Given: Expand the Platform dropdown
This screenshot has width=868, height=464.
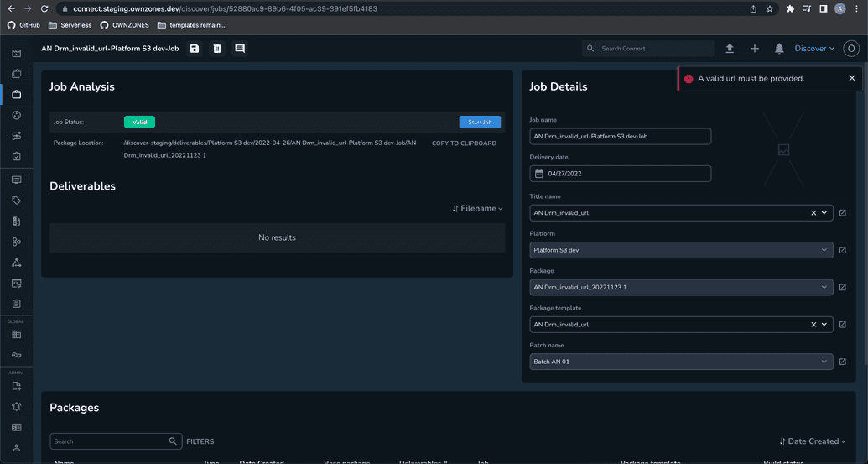Looking at the screenshot, I should pyautogui.click(x=824, y=250).
